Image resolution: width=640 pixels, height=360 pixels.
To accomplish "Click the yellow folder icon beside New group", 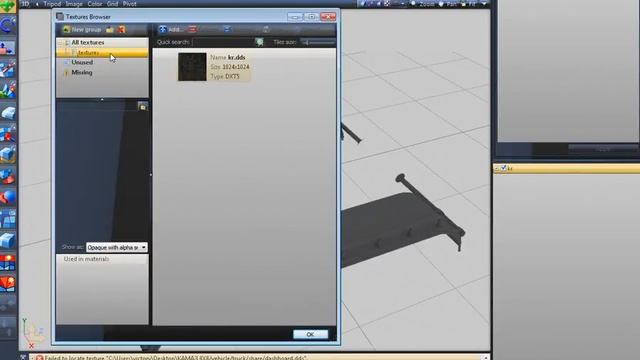I will [110, 29].
